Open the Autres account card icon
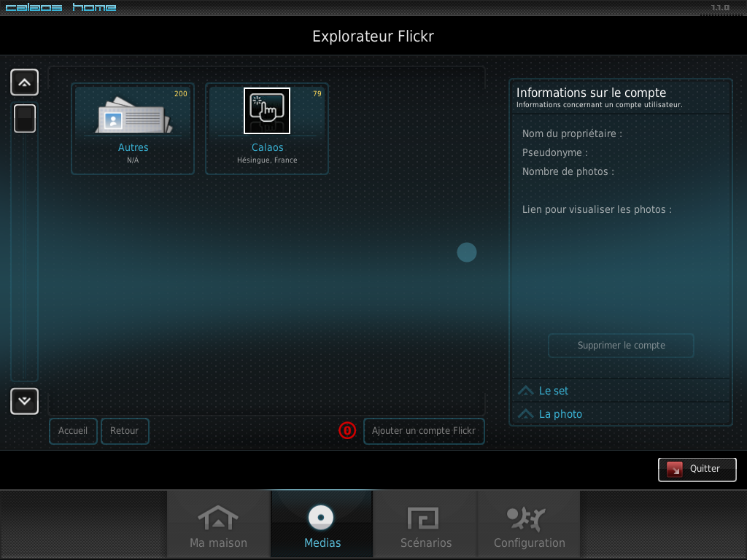747x560 pixels. (133, 114)
